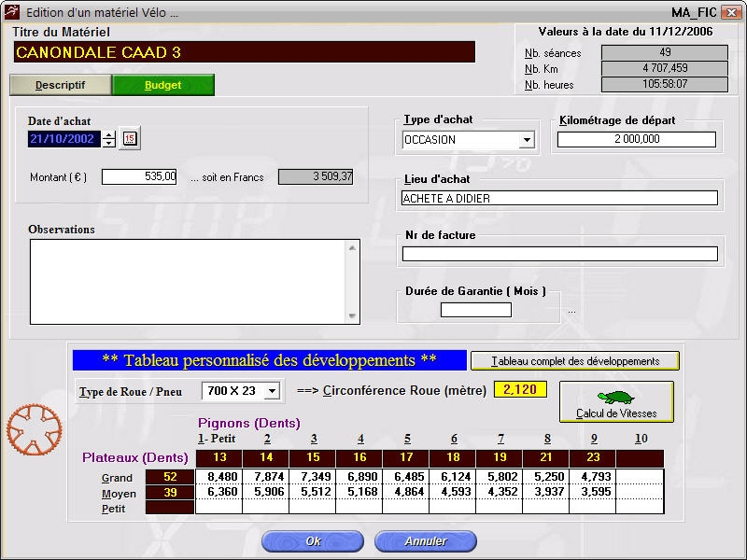
Task: Edit pignon 6 teeth value 18
Action: (453, 457)
